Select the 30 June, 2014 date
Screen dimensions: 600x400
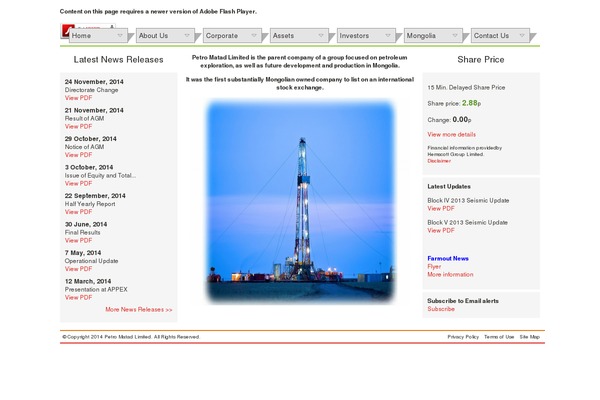(86, 224)
